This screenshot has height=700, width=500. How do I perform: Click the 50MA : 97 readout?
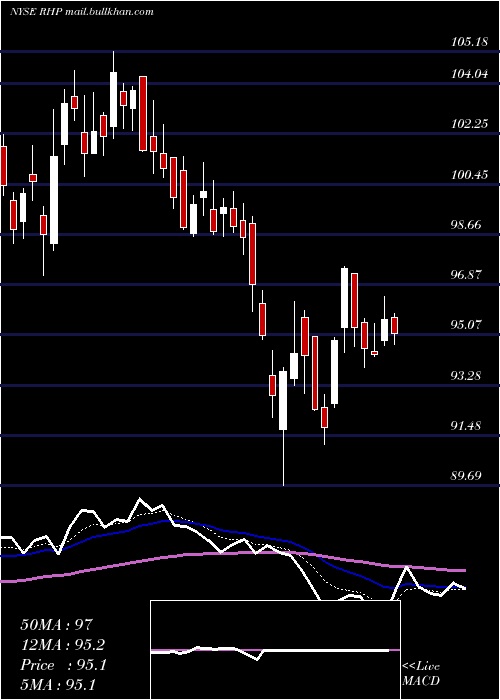[x=56, y=625]
